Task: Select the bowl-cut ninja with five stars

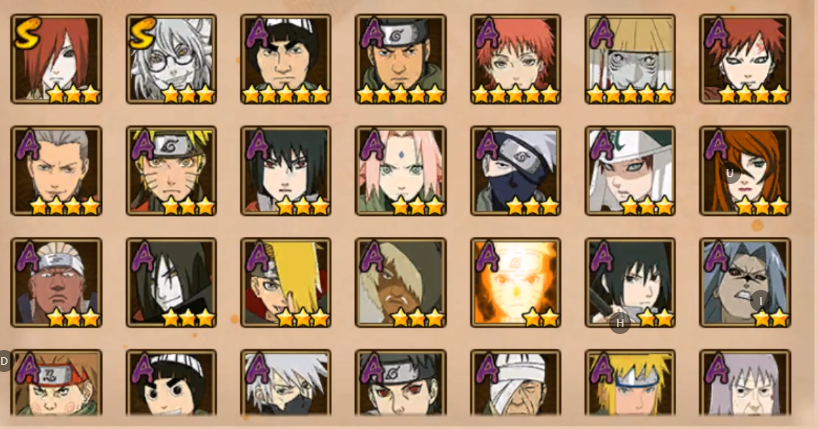Action: pyautogui.click(x=286, y=59)
